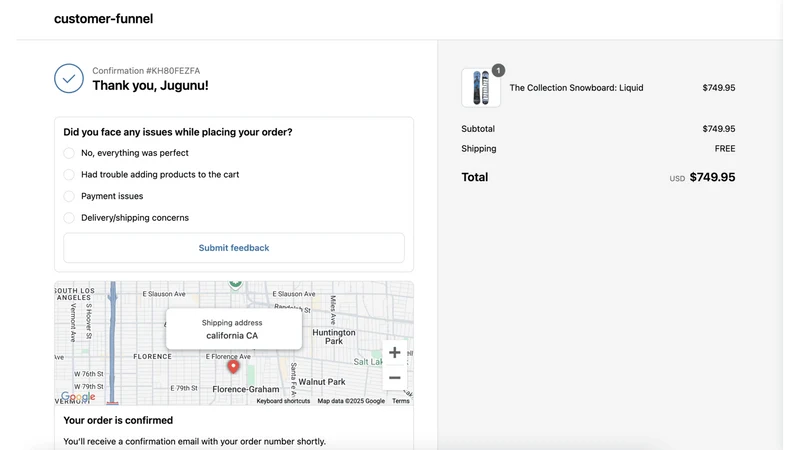Screen dimensions: 800x450
Task: Click the "Map data ©2025 Google" text
Action: pos(351,401)
